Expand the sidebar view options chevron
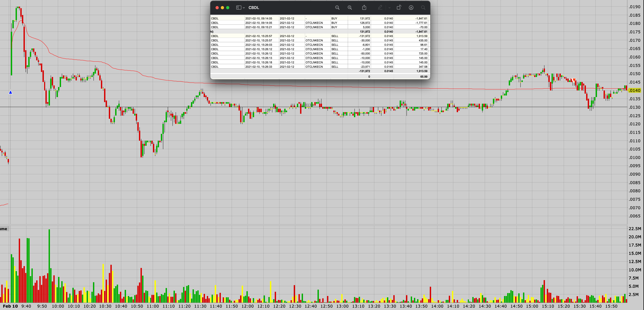The height and width of the screenshot is (310, 644). [x=244, y=8]
